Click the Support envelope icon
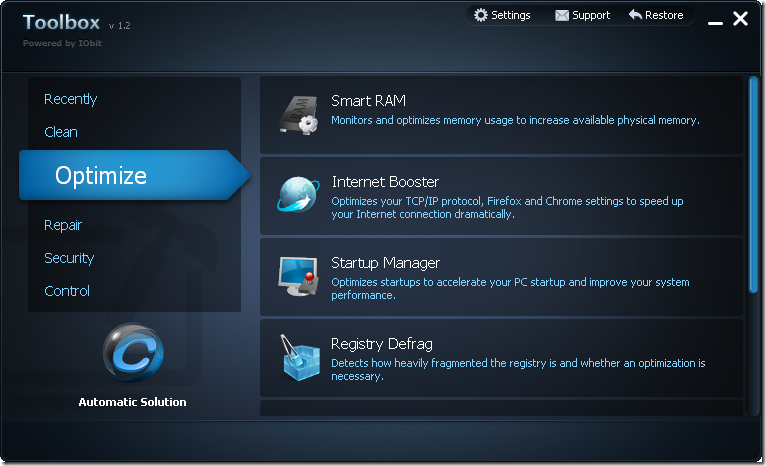 (562, 16)
